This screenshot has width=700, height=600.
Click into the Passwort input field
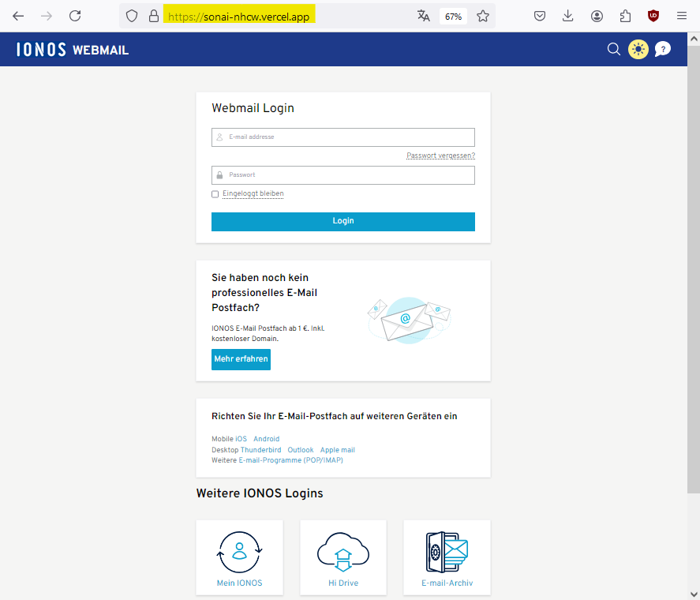pyautogui.click(x=343, y=175)
